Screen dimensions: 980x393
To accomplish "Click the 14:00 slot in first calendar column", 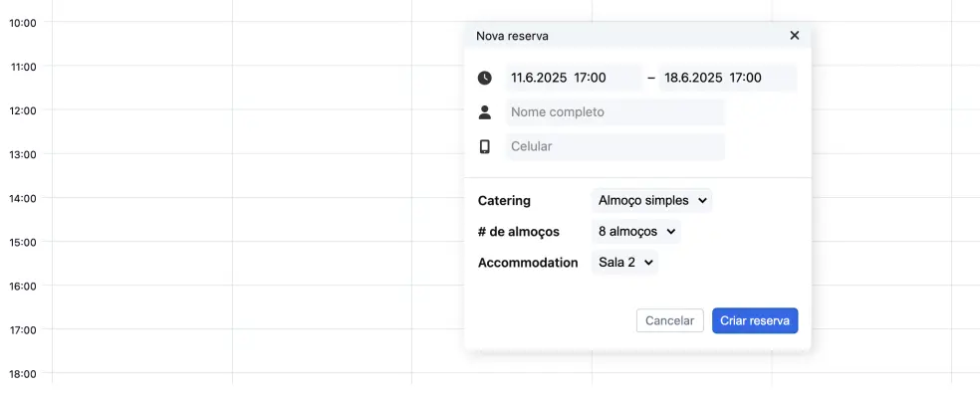I will tap(142, 219).
